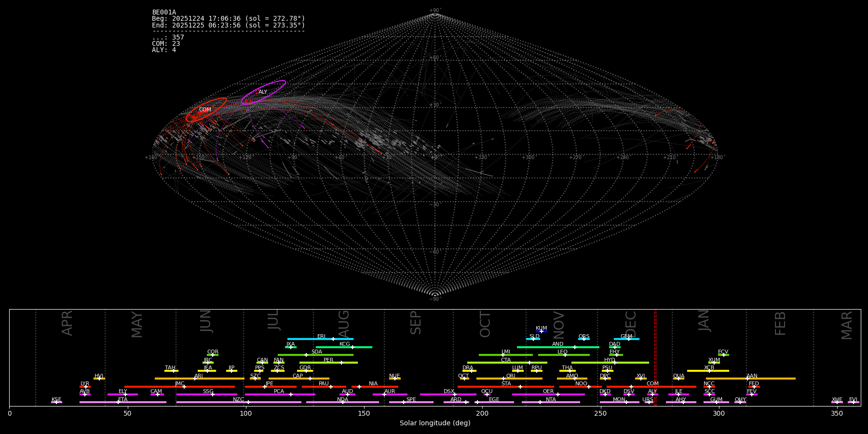Image resolution: width=868 pixels, height=434 pixels.
Task: Click the CAP shower bar
Action: [298, 379]
